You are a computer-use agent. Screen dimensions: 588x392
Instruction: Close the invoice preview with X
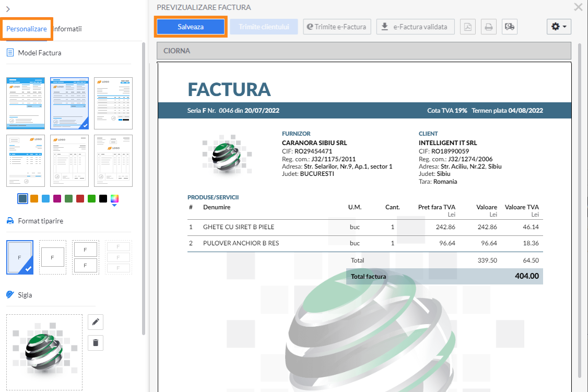[578, 7]
